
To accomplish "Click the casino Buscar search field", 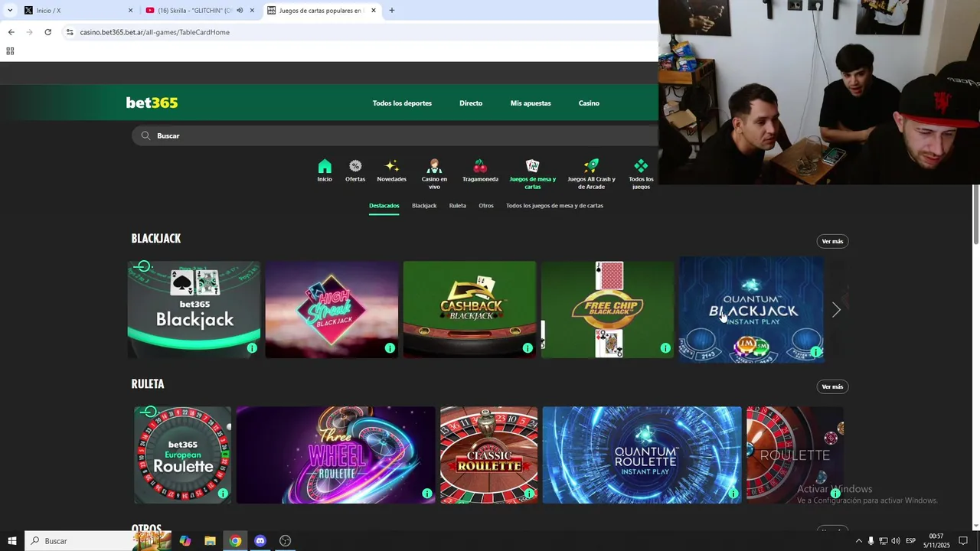I will 395,135.
